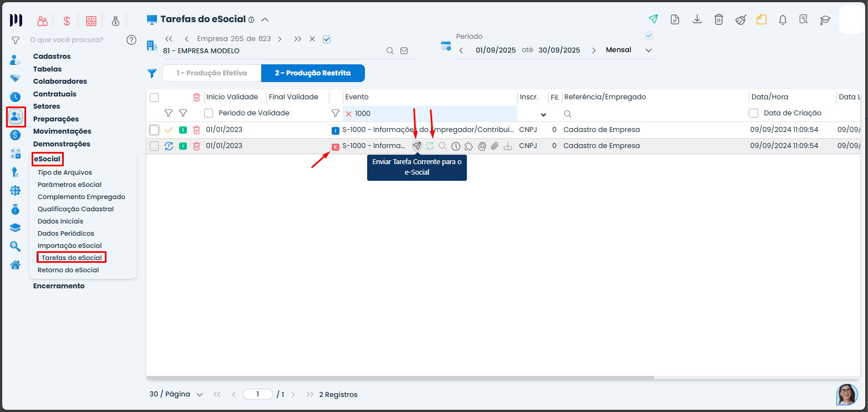Viewport: 868px width, 412px height.
Task: Click the red people icon at top
Action: pos(43,21)
